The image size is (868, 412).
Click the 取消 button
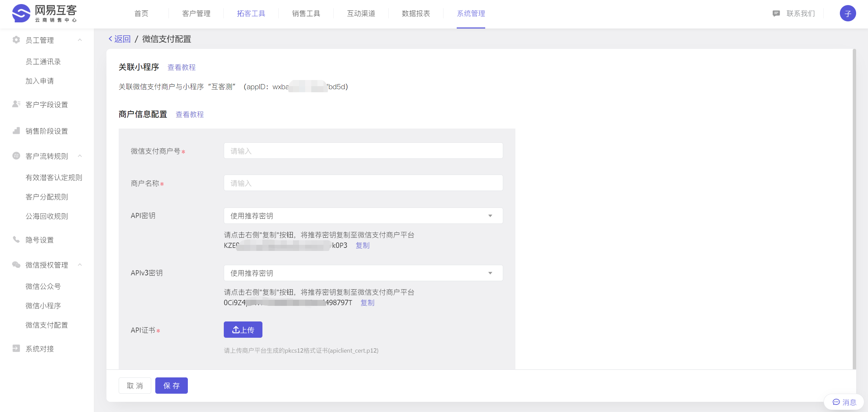pyautogui.click(x=135, y=386)
